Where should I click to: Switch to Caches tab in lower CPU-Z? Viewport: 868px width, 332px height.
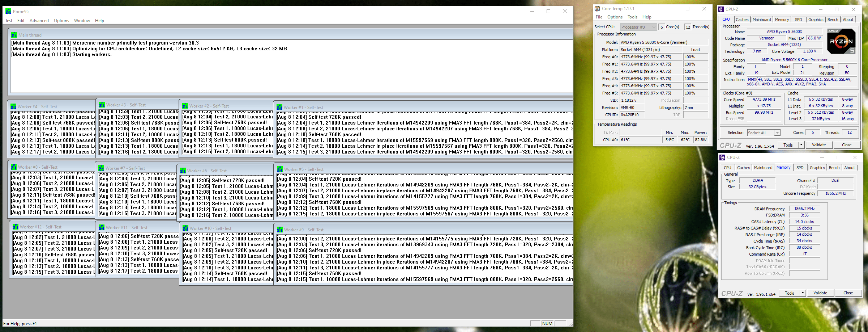[743, 168]
